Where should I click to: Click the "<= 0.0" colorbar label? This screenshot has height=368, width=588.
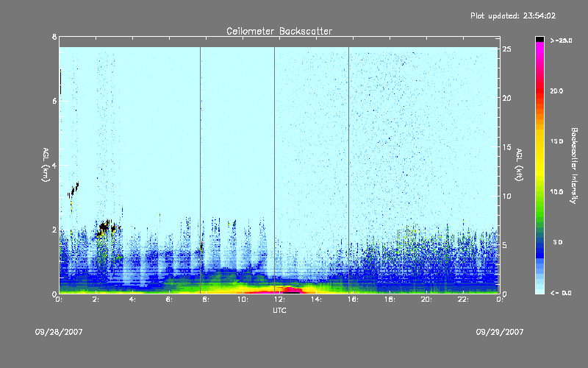coord(561,293)
